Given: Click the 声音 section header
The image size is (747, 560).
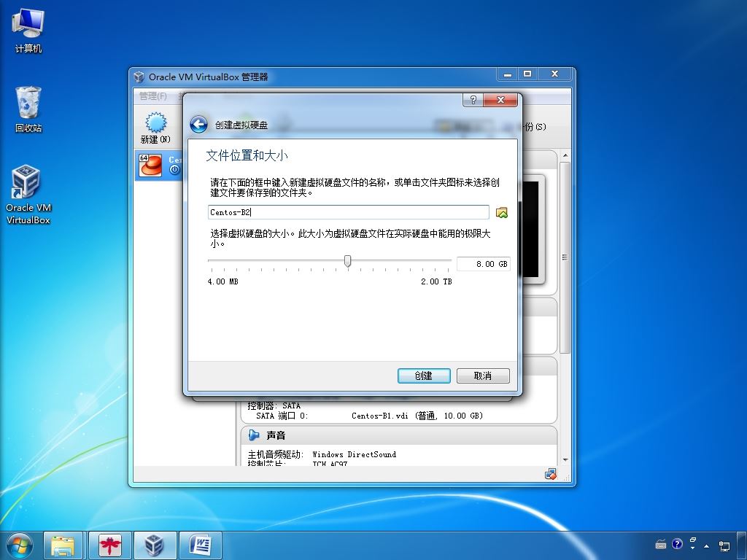Looking at the screenshot, I should (x=399, y=435).
